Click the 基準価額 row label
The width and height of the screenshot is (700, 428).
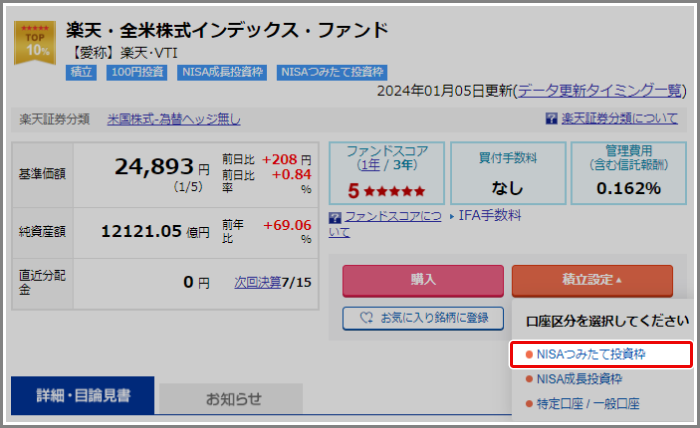[x=42, y=174]
